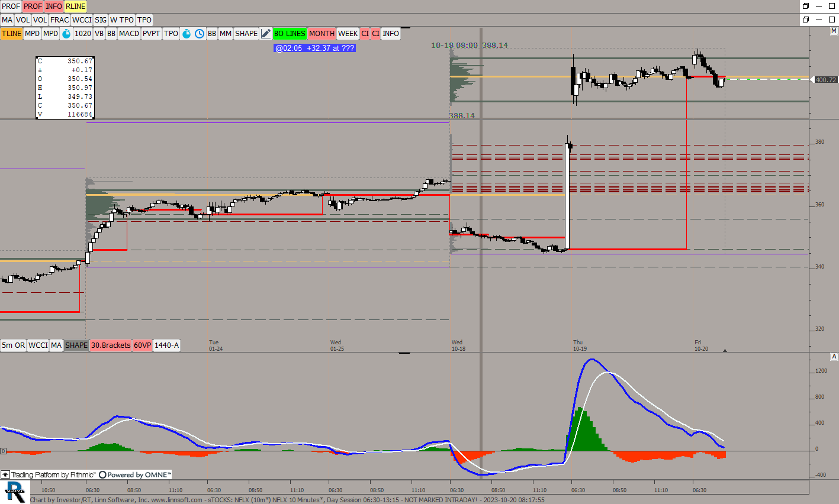Click the SIG button
The image size is (839, 504).
(x=101, y=20)
